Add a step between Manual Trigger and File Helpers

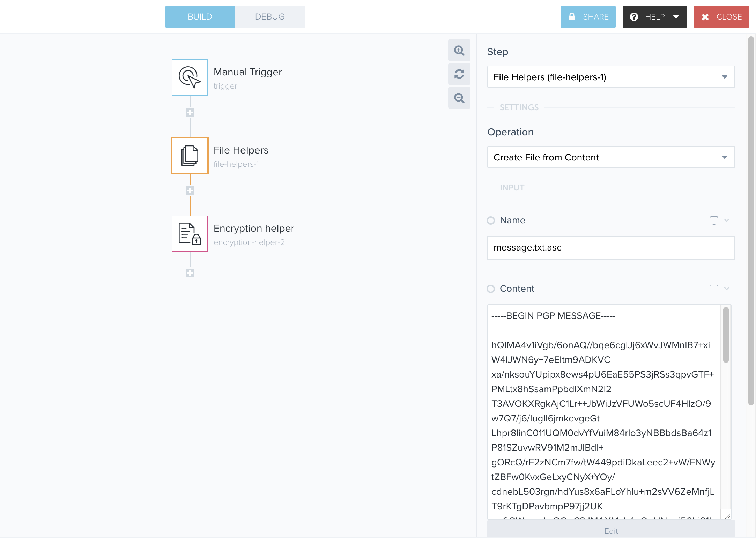[x=190, y=112]
